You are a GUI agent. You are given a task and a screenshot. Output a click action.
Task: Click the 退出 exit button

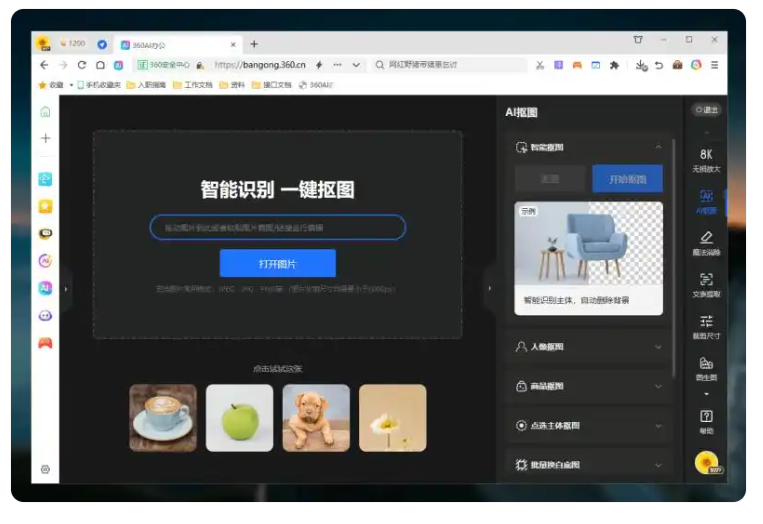[x=707, y=110]
